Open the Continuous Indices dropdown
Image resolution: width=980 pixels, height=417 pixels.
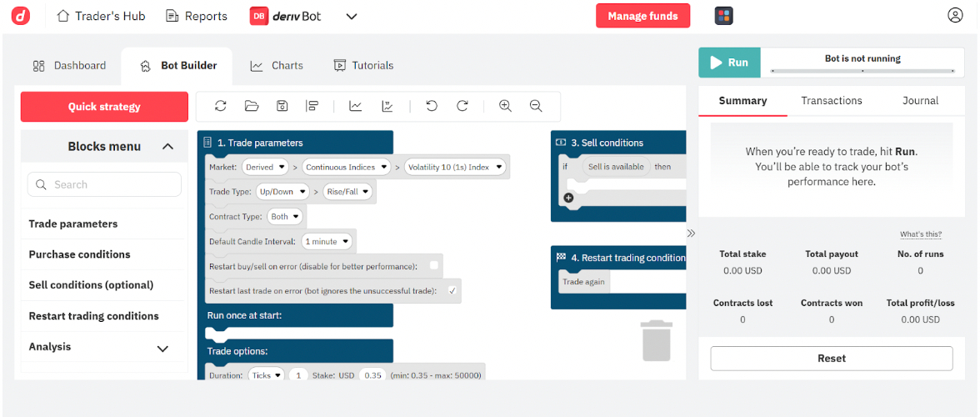[346, 167]
